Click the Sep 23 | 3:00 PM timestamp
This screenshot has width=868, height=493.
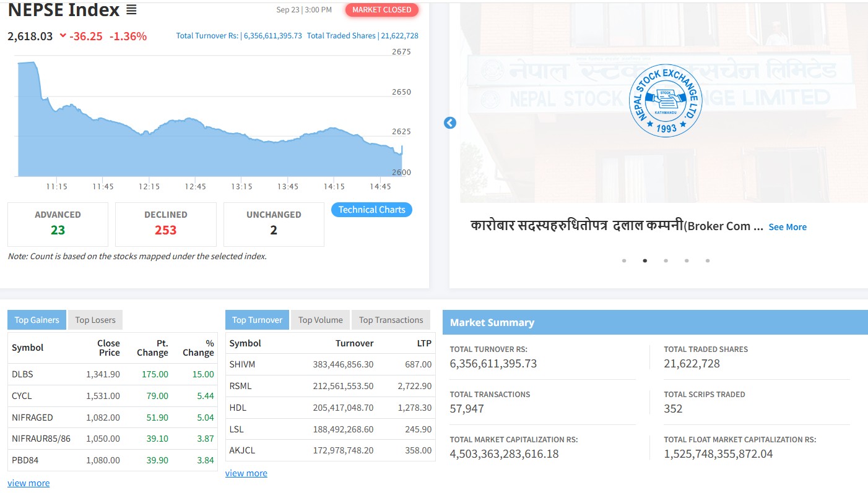point(304,10)
